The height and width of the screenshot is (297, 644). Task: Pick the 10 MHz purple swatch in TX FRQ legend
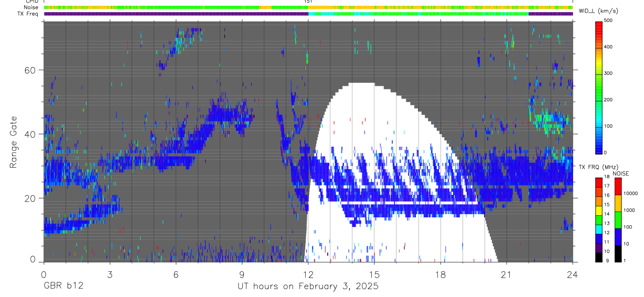(598, 249)
